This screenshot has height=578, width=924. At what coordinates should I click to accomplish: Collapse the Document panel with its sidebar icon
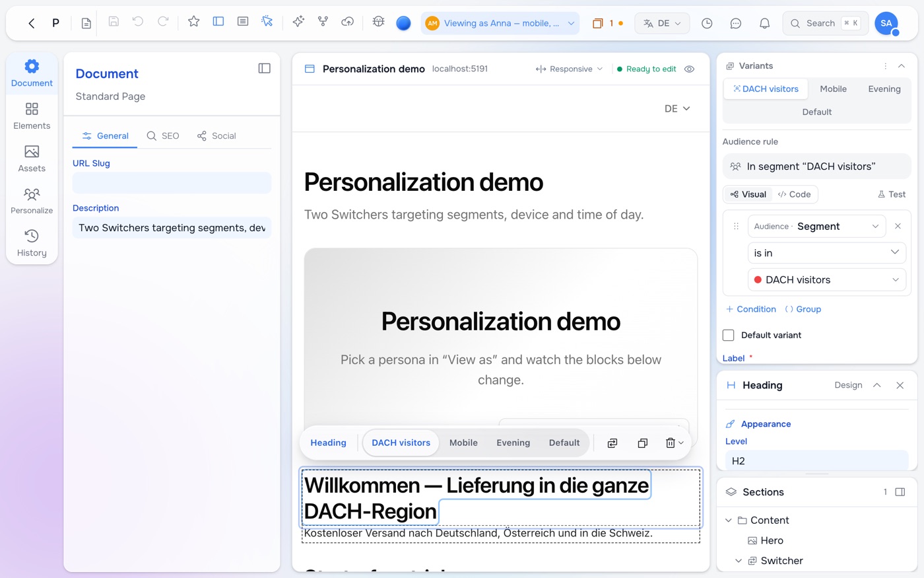[264, 68]
